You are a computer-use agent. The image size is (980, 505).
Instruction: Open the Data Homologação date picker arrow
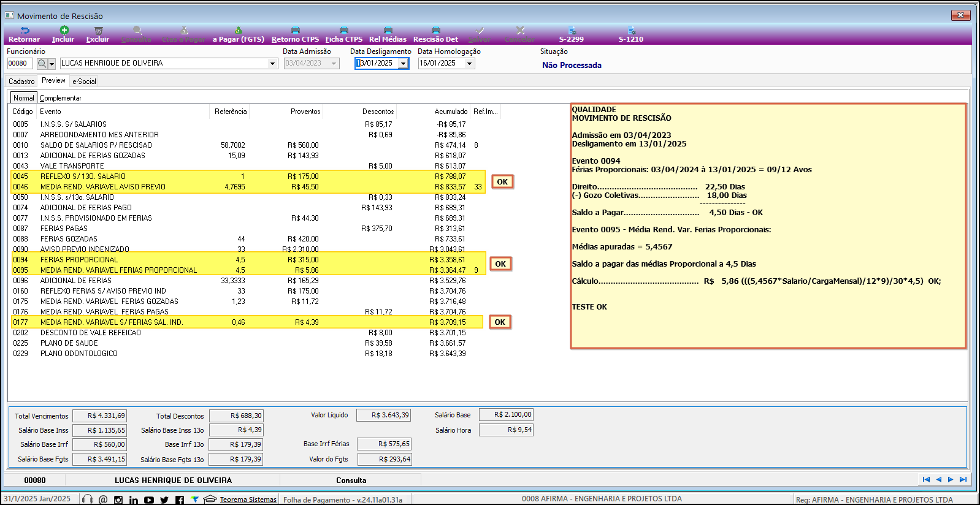(x=470, y=63)
